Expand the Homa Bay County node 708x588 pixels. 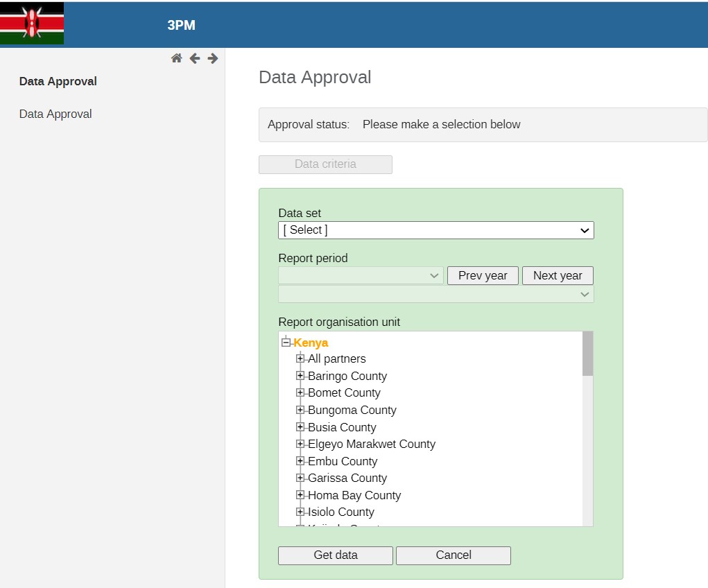[x=300, y=495]
